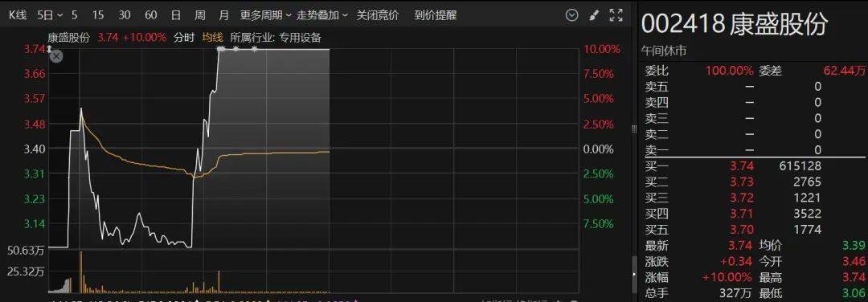
Task: Open the 走势叠加 overlay dropdown
Action: pyautogui.click(x=322, y=15)
